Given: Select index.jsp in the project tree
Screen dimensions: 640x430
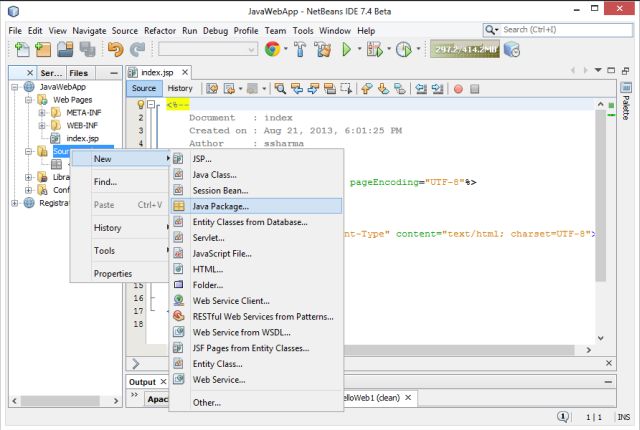Looking at the screenshot, I should (x=82, y=138).
